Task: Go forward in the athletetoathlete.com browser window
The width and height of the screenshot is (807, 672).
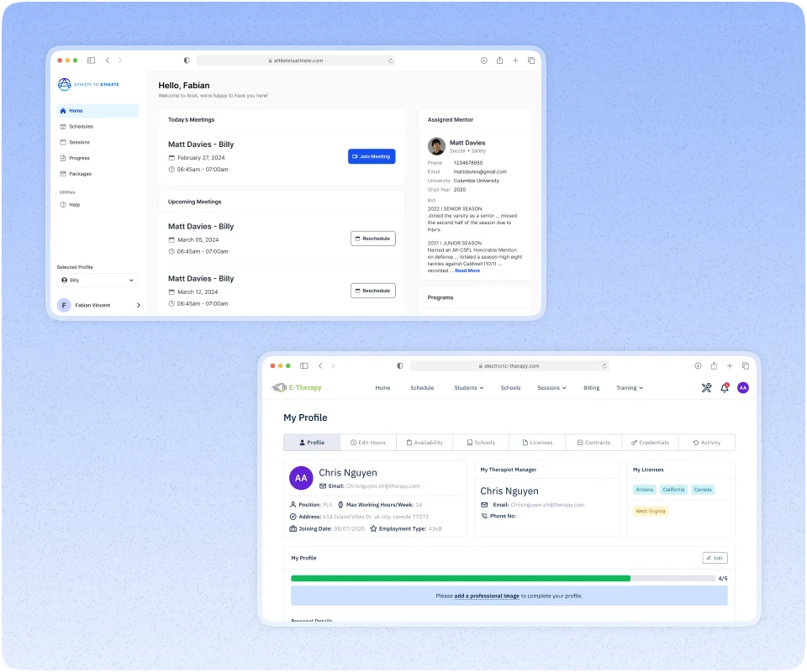Action: tap(120, 60)
